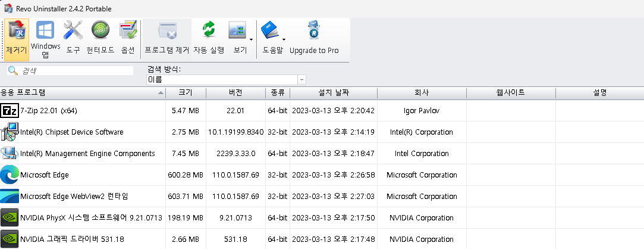Sort by 종류 column header
This screenshot has height=249, width=644.
coord(278,93)
